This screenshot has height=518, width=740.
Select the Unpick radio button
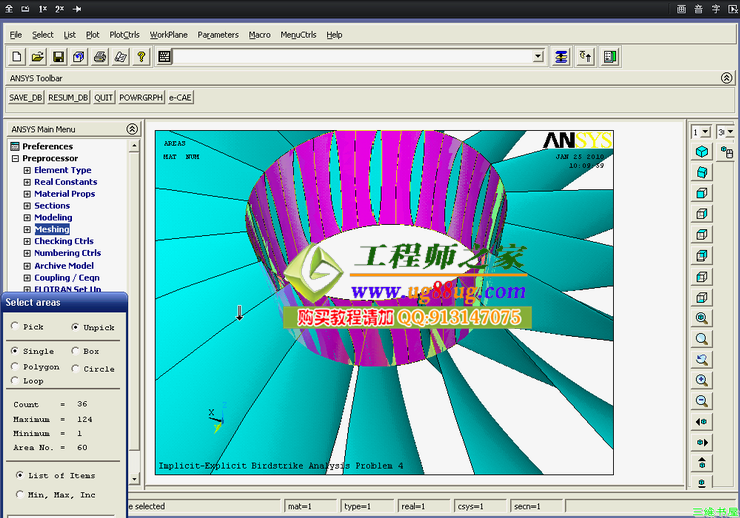pyautogui.click(x=75, y=326)
